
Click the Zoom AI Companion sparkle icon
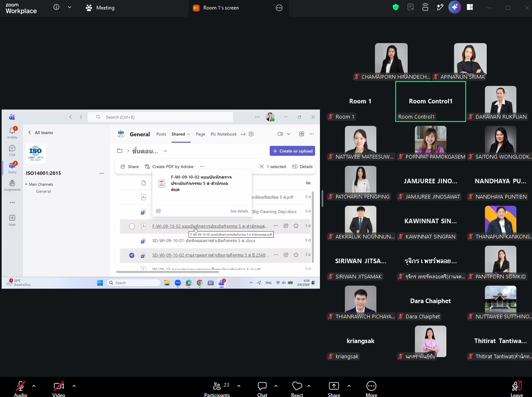pos(455,7)
